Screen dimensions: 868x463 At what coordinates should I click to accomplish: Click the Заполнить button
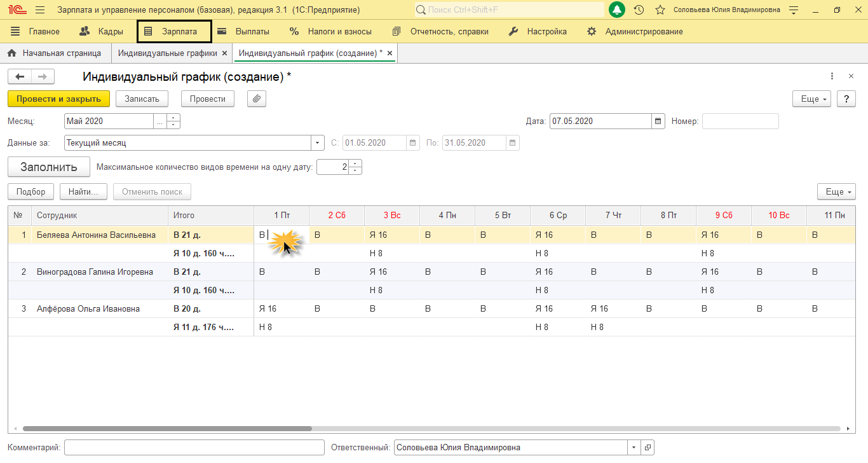[x=49, y=167]
